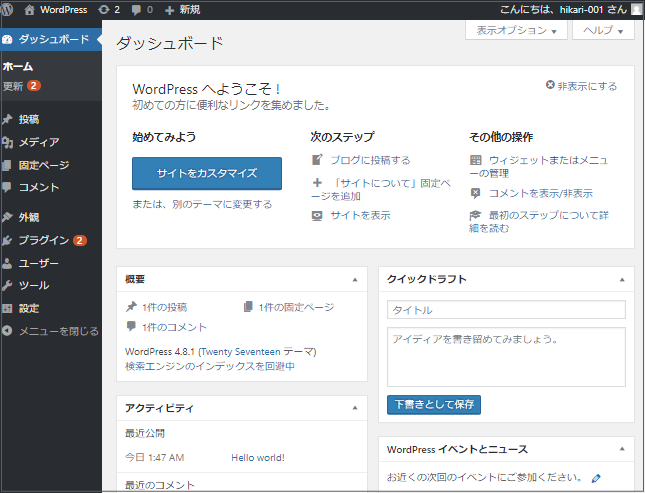The height and width of the screenshot is (493, 645).
Task: Click the 投稿 pushpin icon in sidebar
Action: 7,120
